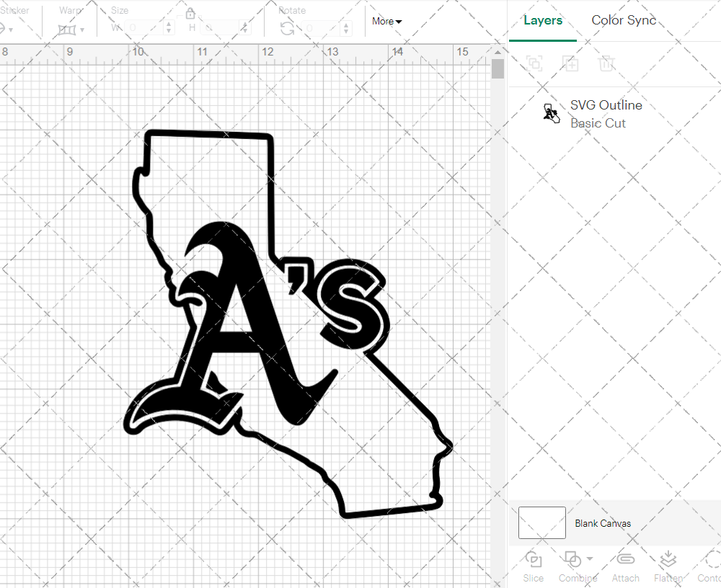Click the Rotate icon
The width and height of the screenshot is (721, 588).
pyautogui.click(x=288, y=29)
